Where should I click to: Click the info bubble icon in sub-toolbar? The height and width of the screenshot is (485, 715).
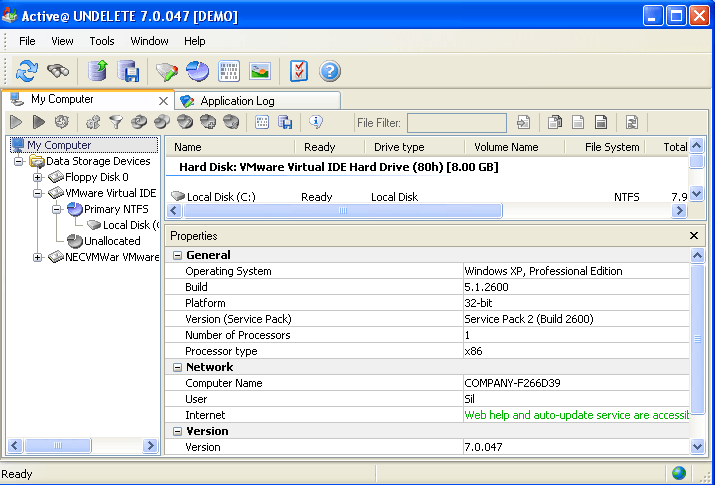pyautogui.click(x=316, y=122)
